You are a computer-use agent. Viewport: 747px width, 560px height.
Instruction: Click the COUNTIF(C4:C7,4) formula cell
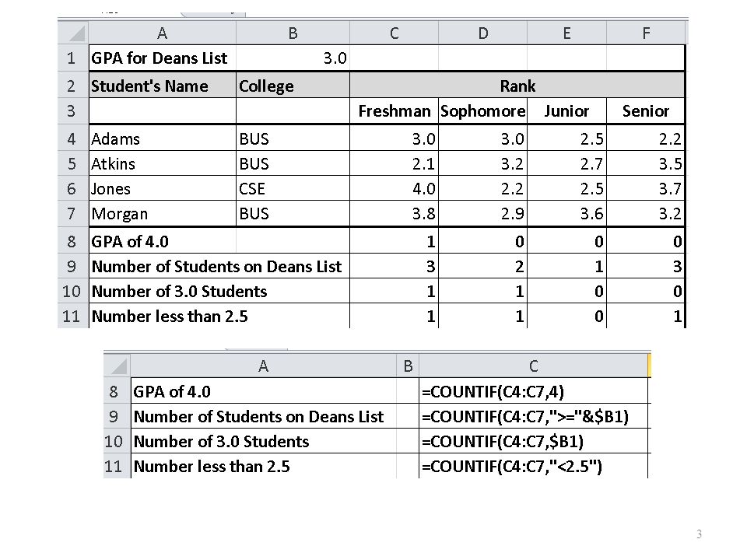click(x=534, y=391)
